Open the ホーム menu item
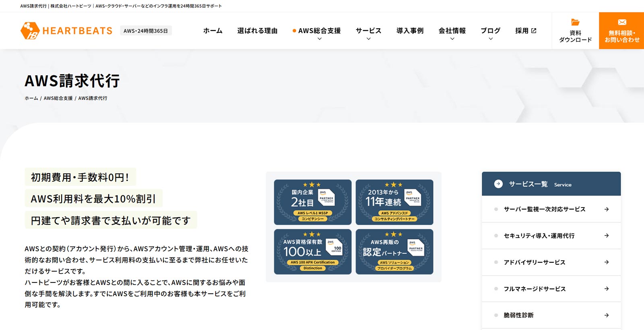 point(213,31)
